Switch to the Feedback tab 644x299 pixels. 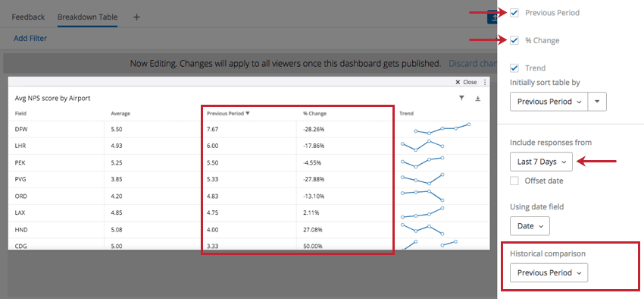28,17
